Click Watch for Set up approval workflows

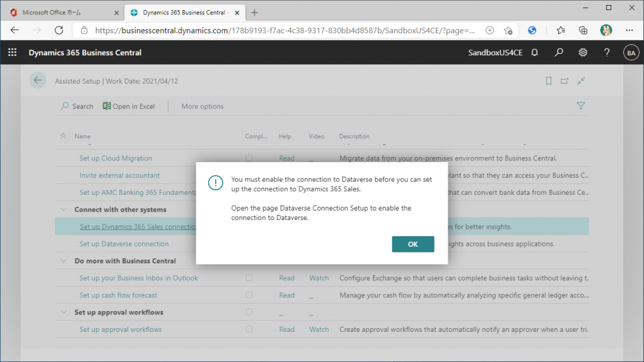[319, 329]
